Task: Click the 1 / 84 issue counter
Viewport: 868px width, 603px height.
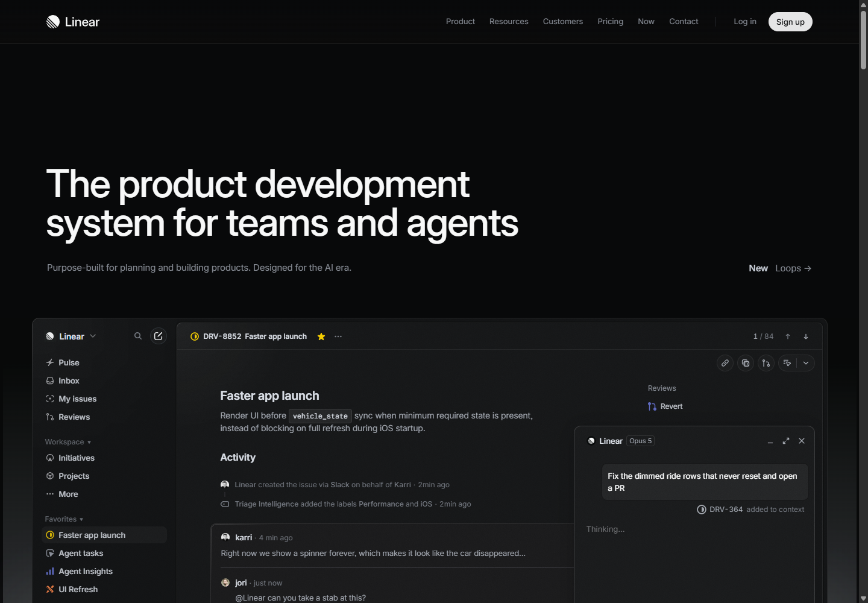Action: coord(763,336)
